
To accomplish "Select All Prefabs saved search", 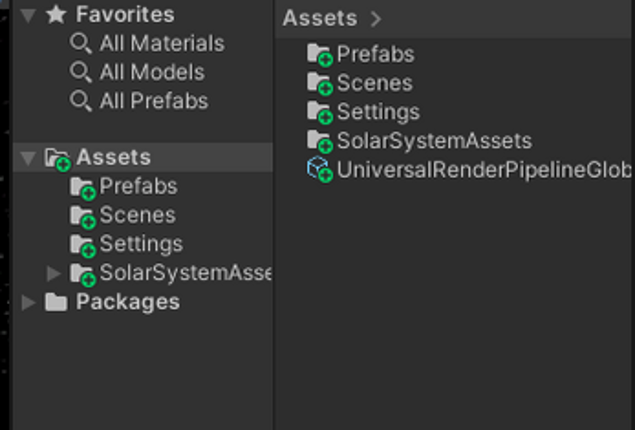I will pos(153,102).
